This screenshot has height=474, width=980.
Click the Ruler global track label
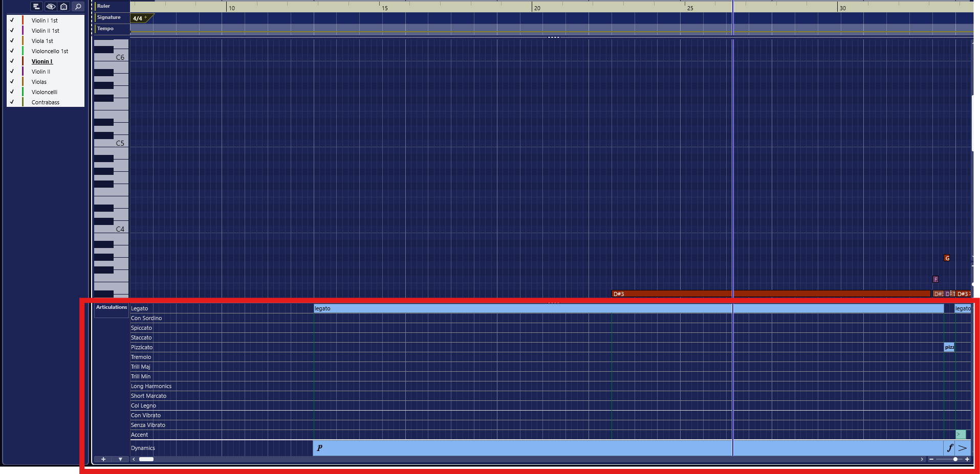coord(104,6)
